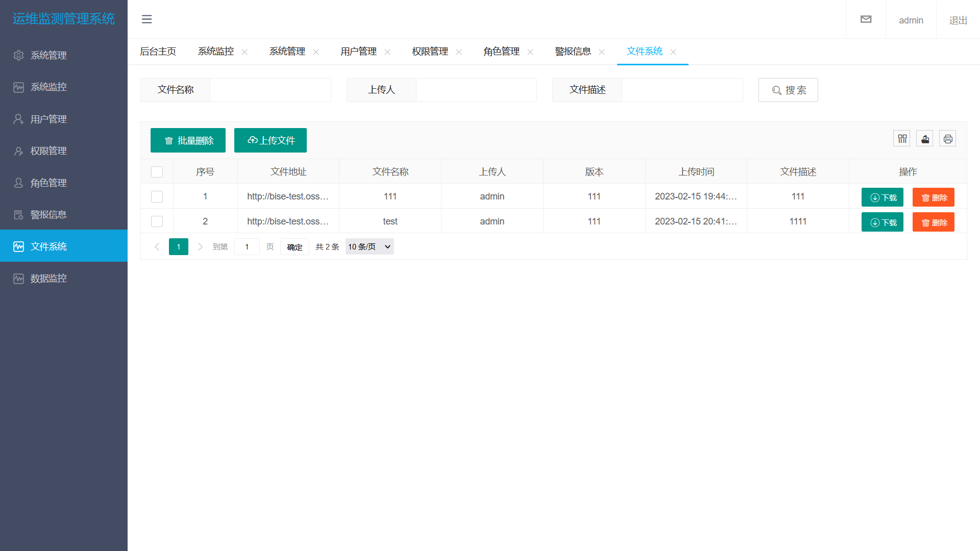980x551 pixels.
Task: Click the export table icon
Action: (925, 139)
